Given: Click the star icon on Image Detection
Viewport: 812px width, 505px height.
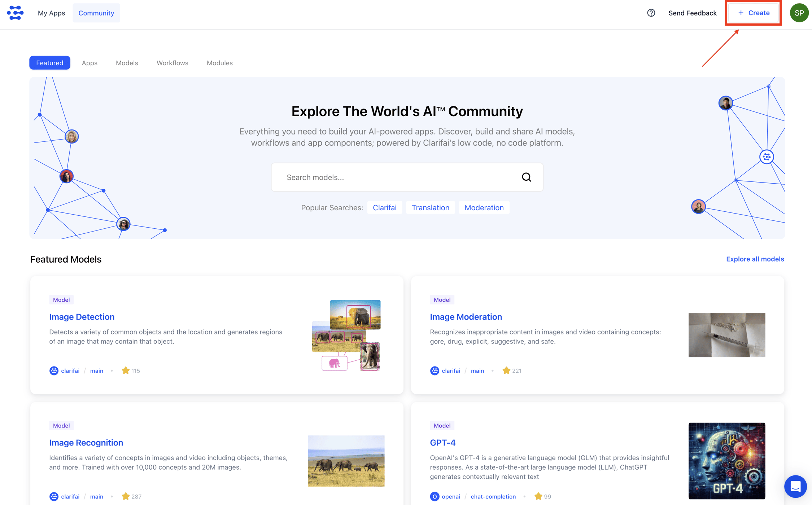Looking at the screenshot, I should 126,370.
